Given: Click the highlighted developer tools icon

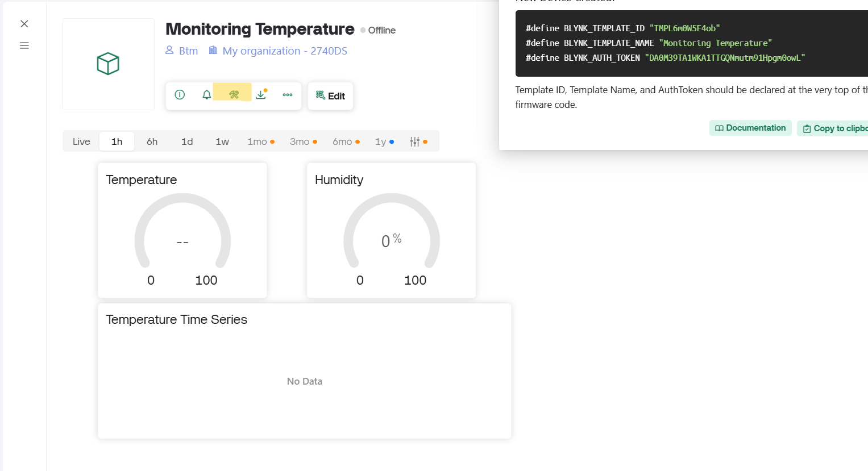Looking at the screenshot, I should pos(234,95).
